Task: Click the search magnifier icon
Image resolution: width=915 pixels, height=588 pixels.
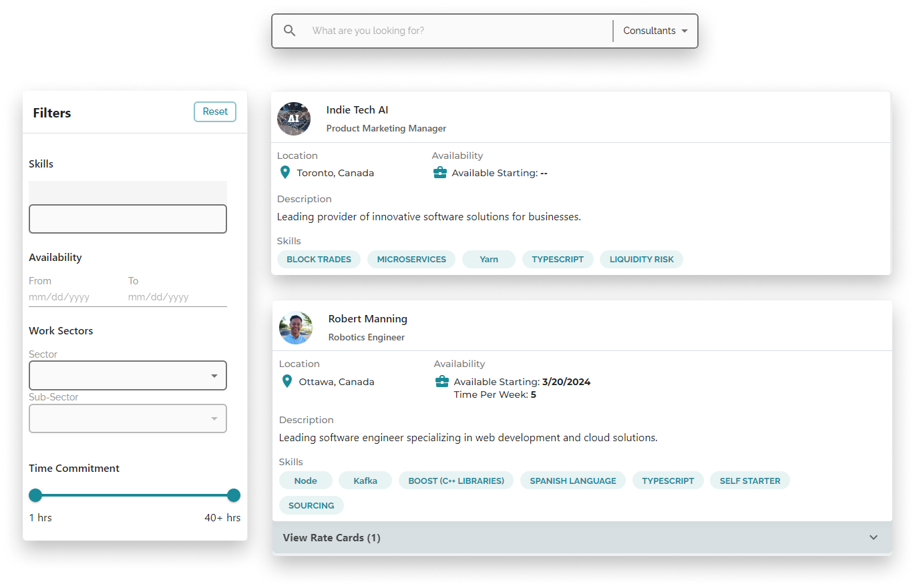Action: [289, 31]
